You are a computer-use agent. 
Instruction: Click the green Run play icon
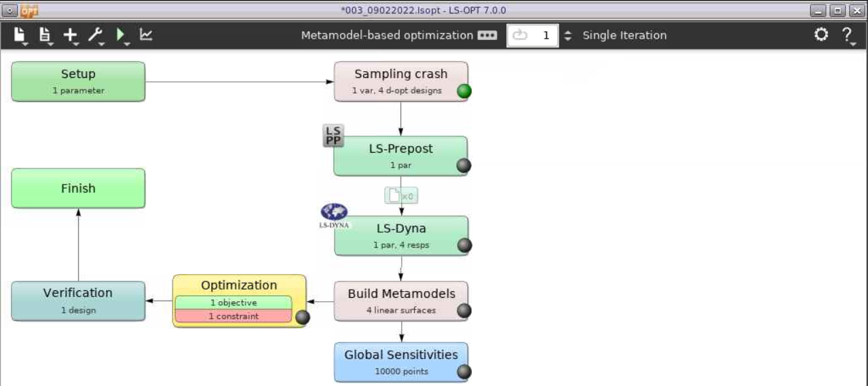coord(121,35)
